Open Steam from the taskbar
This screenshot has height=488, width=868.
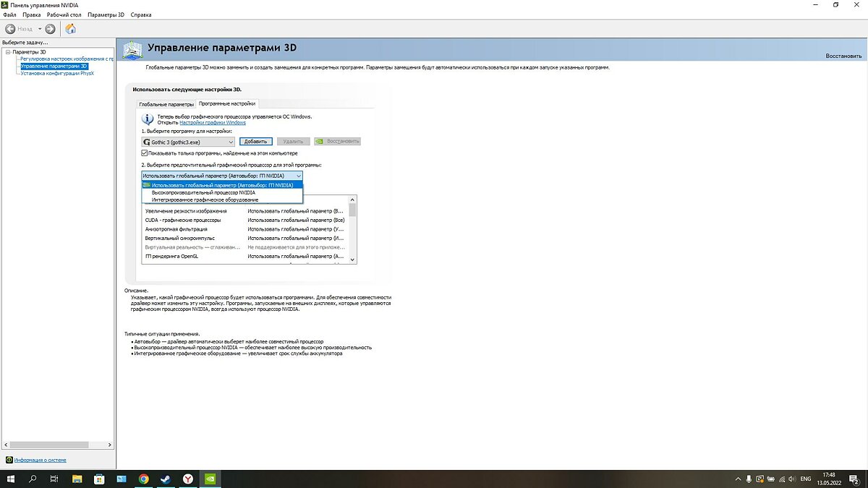pos(165,479)
